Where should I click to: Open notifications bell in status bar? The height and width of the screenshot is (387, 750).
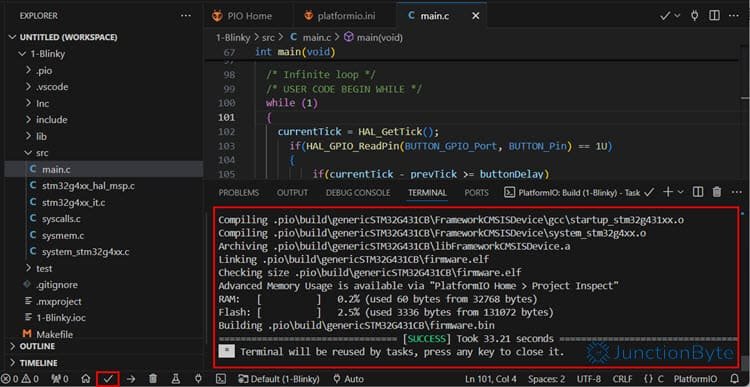click(735, 379)
